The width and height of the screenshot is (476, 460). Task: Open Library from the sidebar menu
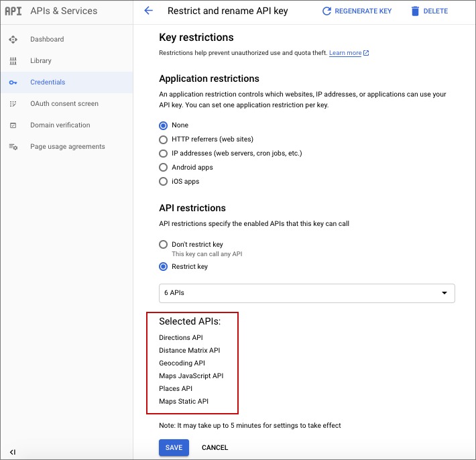41,61
